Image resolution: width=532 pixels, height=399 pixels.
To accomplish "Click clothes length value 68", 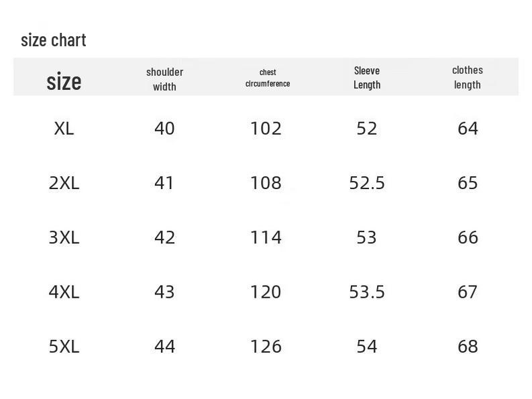I will point(468,346).
